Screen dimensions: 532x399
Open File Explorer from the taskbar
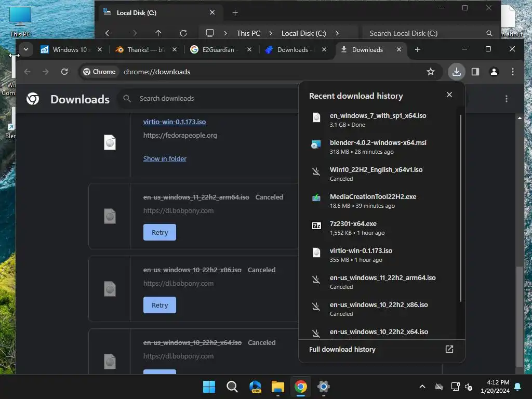278,387
